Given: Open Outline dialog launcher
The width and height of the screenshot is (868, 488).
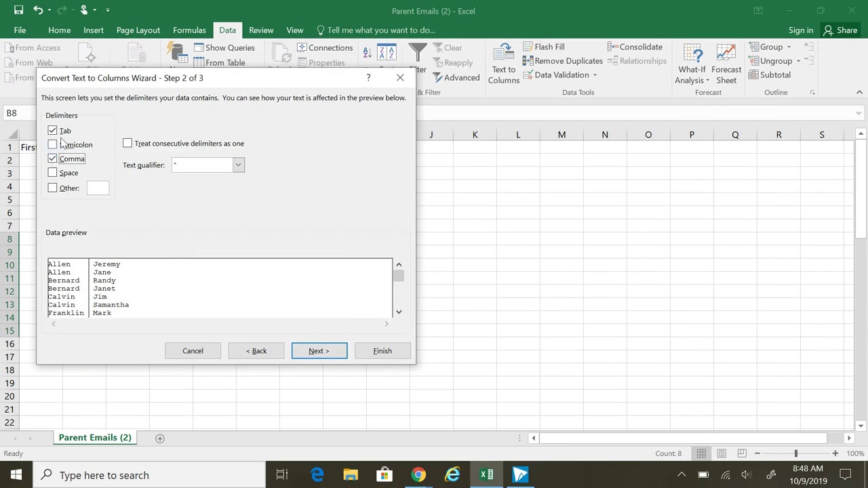Looking at the screenshot, I should 812,92.
